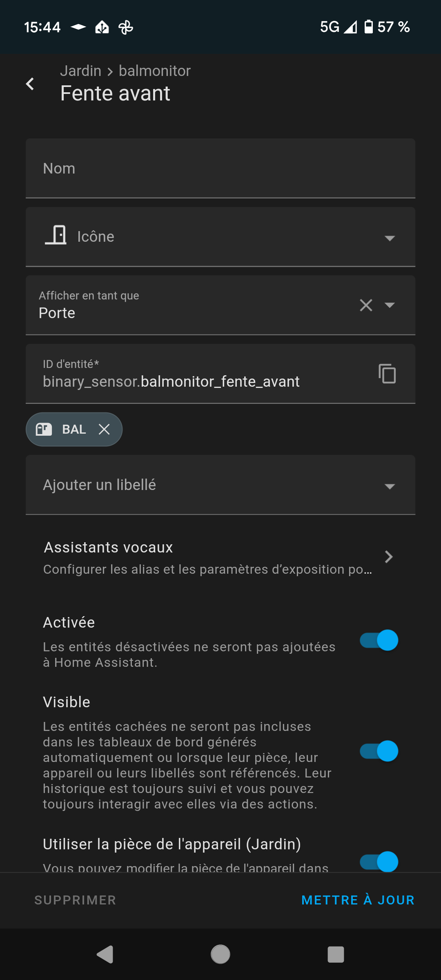The height and width of the screenshot is (980, 441).
Task: Tap the mailbox icon on BAL chip
Action: 44,429
